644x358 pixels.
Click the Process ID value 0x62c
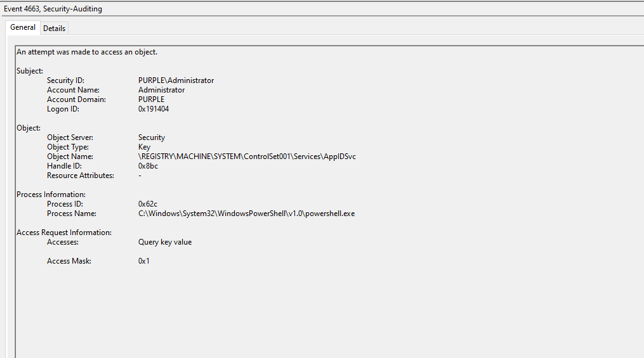pos(147,204)
